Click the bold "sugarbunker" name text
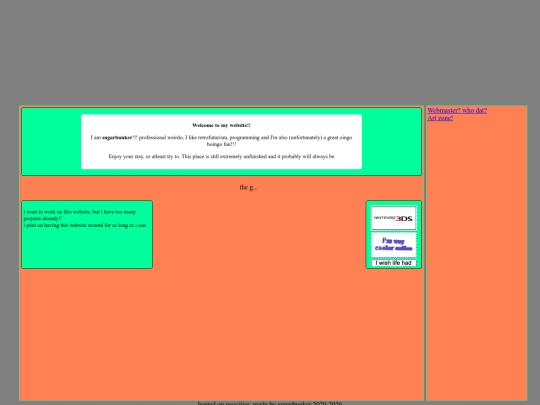 coord(117,138)
